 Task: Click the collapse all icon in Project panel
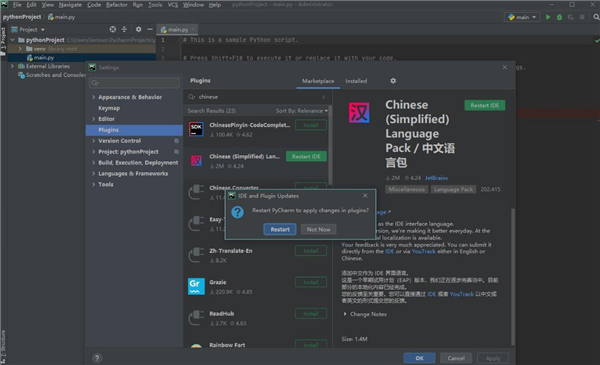(x=124, y=29)
